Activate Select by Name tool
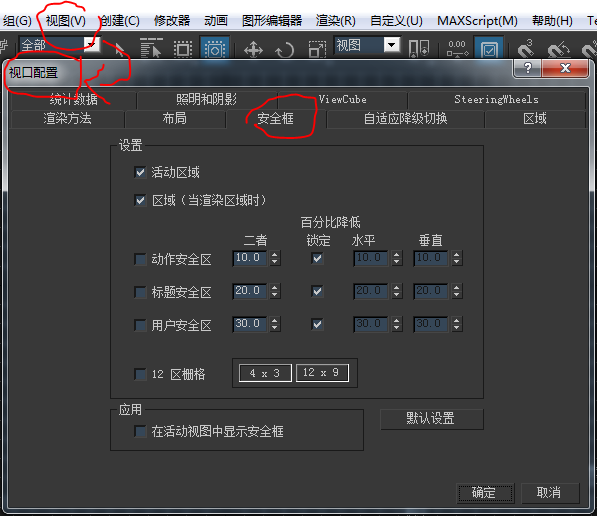Viewport: 597px width, 516px height. coord(151,48)
